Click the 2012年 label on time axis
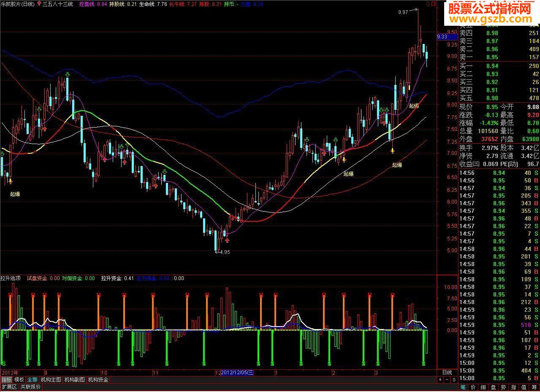The width and height of the screenshot is (540, 392). pos(10,373)
